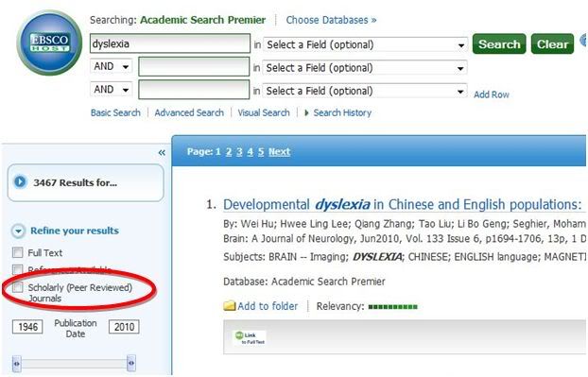Click the left publication date slider handle
The width and height of the screenshot is (588, 377).
pyautogui.click(x=16, y=363)
